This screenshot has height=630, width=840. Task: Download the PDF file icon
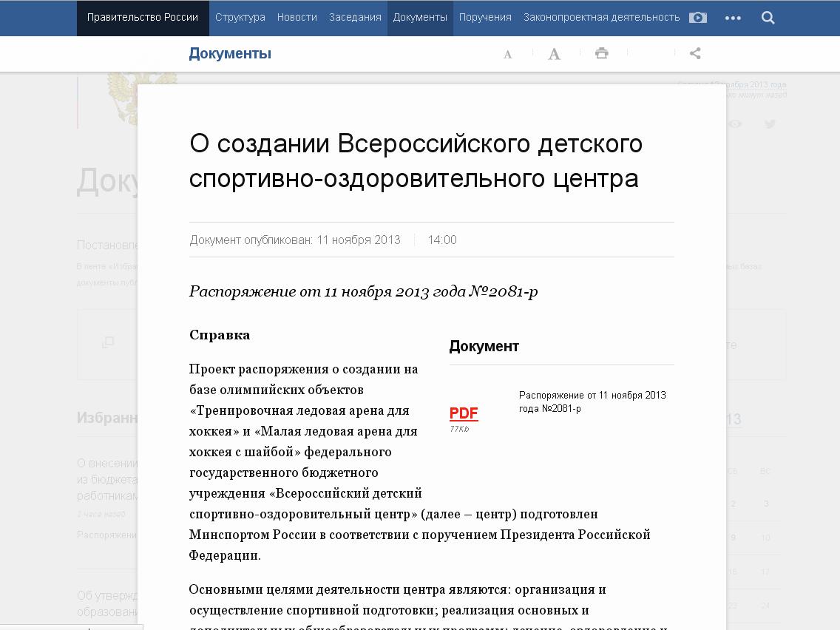(x=464, y=413)
